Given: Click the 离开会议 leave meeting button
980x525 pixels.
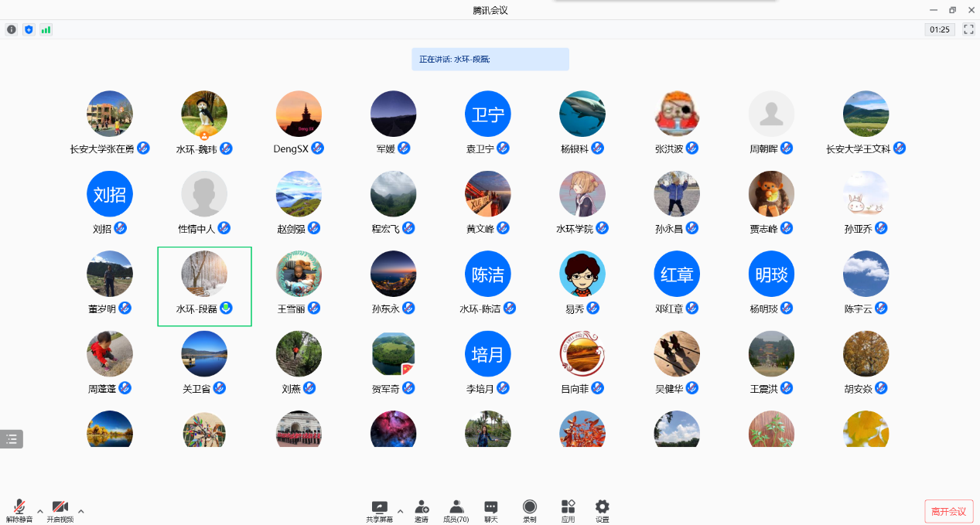Looking at the screenshot, I should pyautogui.click(x=948, y=511).
